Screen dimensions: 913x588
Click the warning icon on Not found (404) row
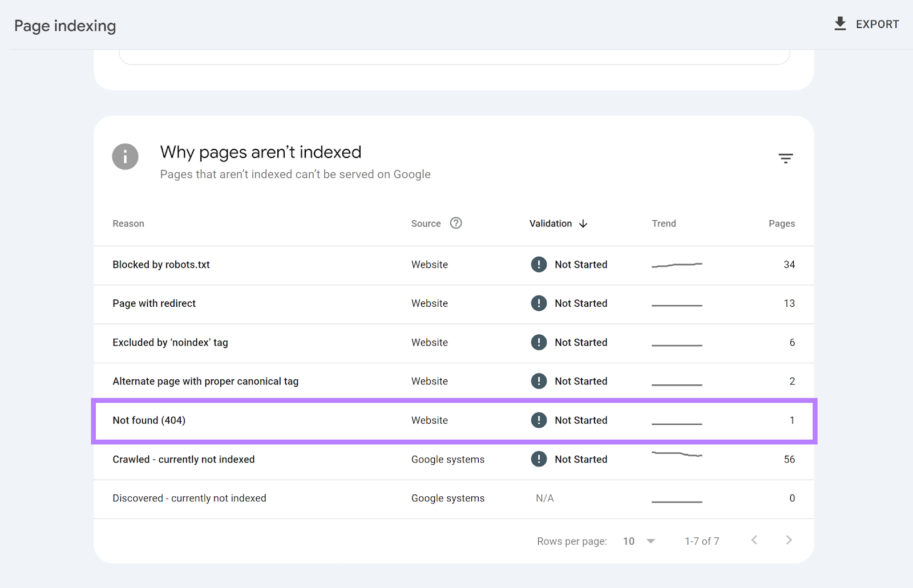539,420
